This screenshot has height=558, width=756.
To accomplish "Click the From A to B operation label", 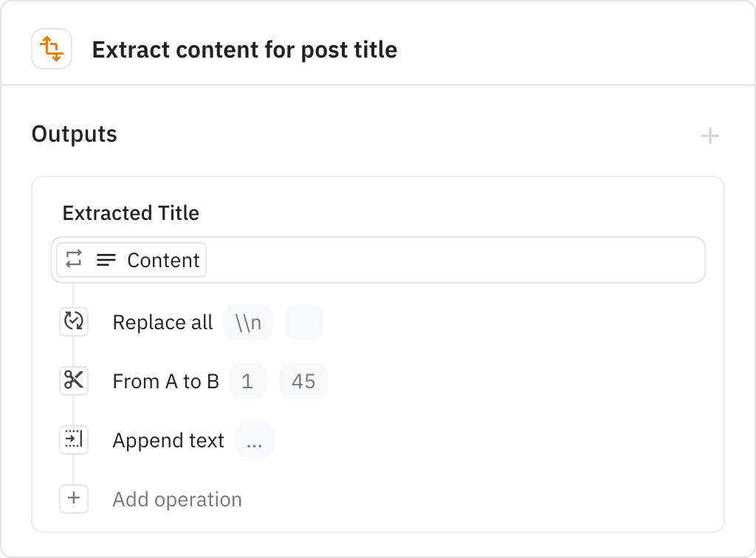I will pyautogui.click(x=165, y=381).
